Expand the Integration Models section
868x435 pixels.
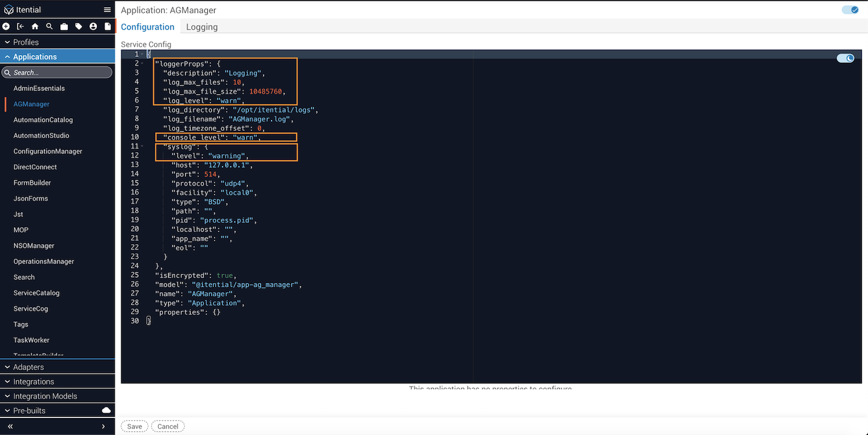58,396
